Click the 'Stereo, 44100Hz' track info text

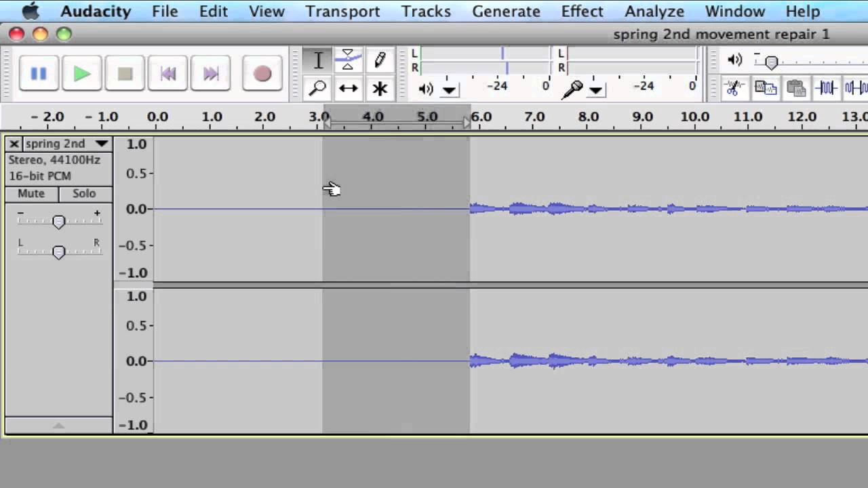pyautogui.click(x=54, y=160)
